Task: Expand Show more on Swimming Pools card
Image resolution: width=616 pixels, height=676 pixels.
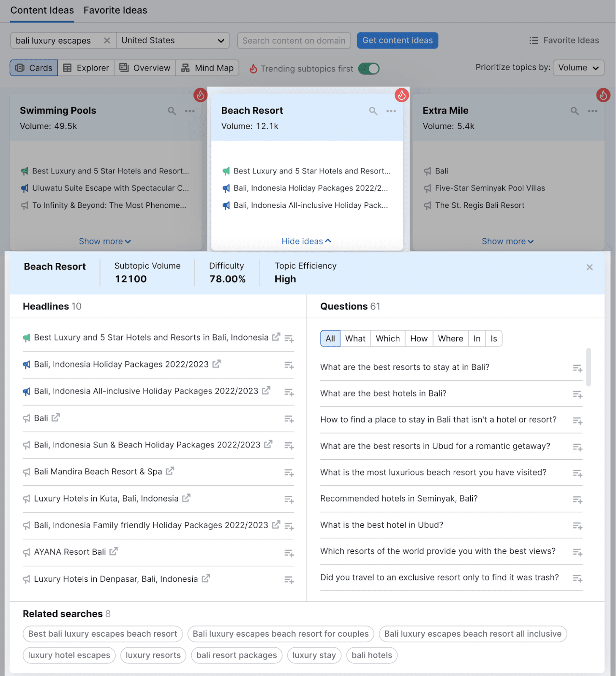Action: tap(105, 241)
